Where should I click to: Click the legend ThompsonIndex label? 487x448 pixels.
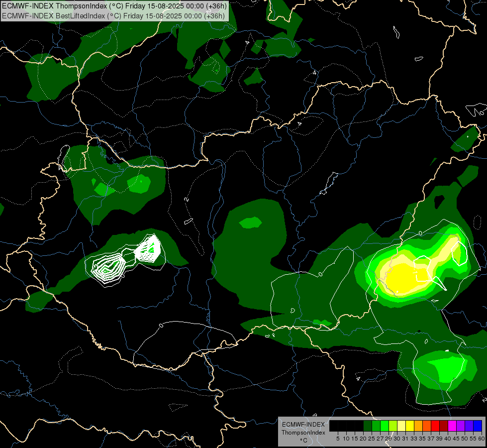coord(303,433)
